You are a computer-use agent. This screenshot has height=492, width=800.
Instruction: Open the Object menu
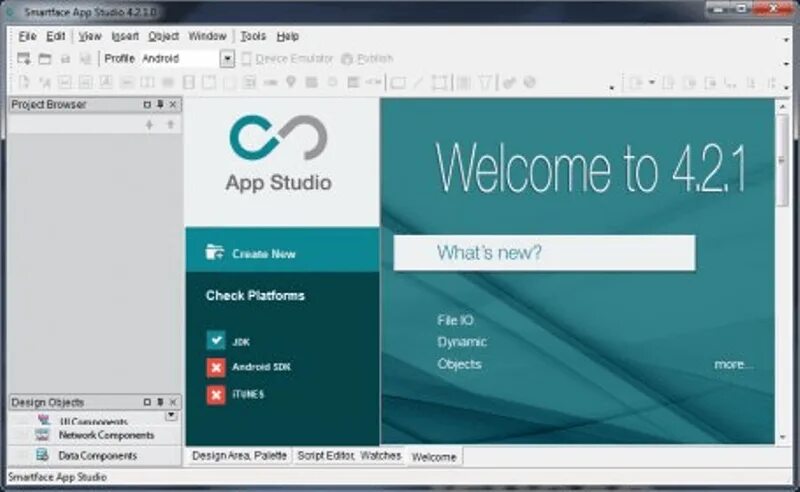pyautogui.click(x=163, y=36)
